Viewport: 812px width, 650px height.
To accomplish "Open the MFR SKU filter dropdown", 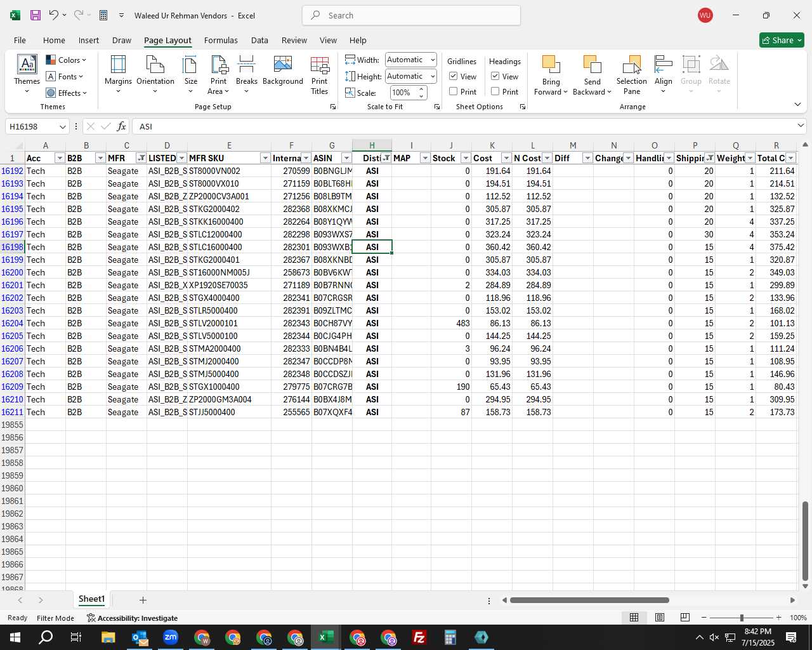I will (x=265, y=158).
